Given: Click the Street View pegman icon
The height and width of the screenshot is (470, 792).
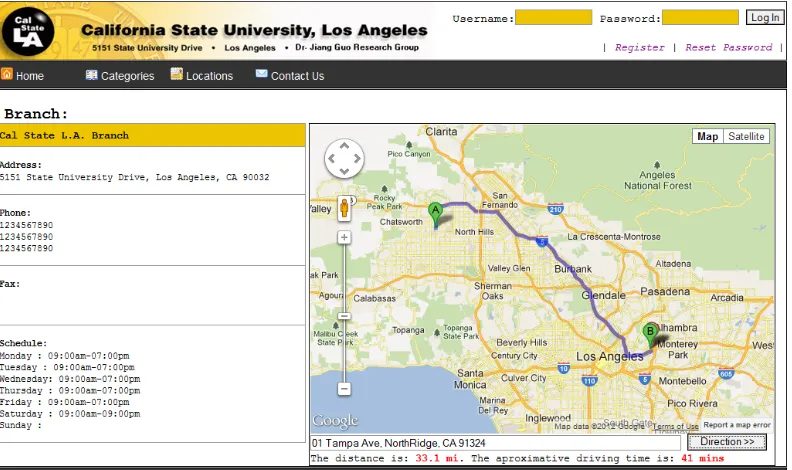Looking at the screenshot, I should coord(344,207).
